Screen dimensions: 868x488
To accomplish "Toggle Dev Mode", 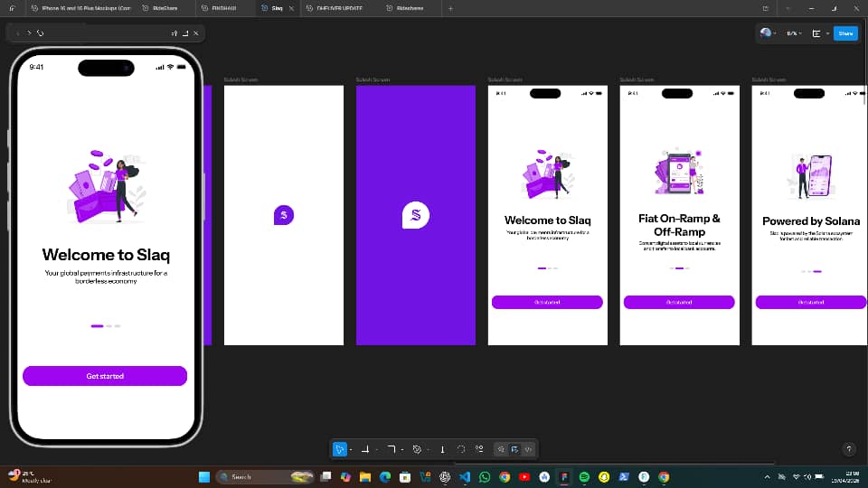I will 529,449.
